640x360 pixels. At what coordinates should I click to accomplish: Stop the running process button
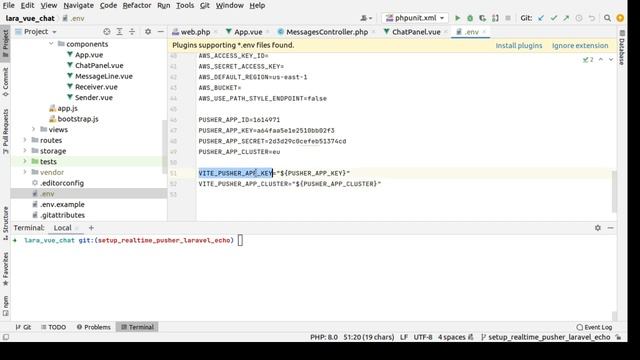point(508,18)
